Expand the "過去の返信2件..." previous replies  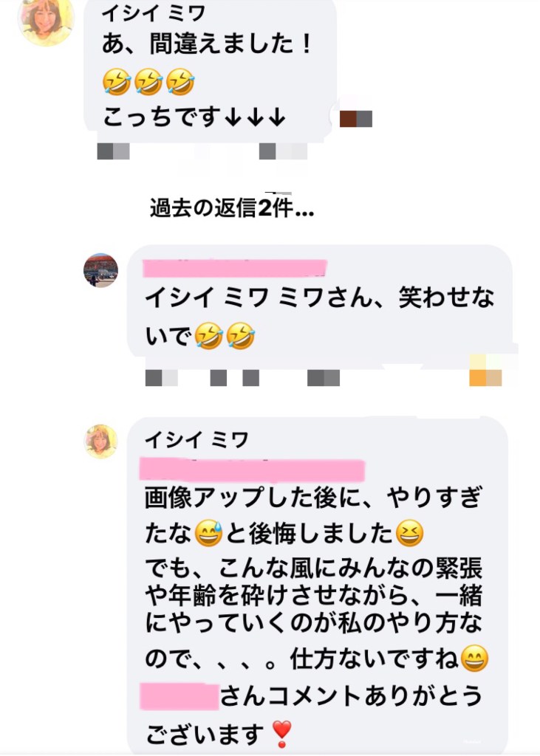click(x=232, y=208)
